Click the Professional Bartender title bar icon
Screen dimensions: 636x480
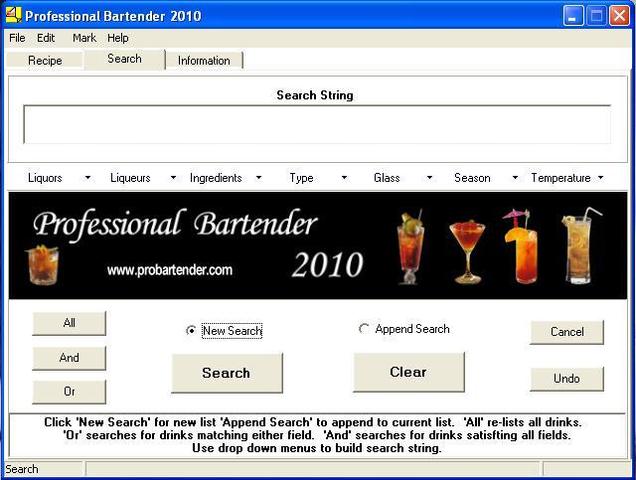tap(13, 15)
